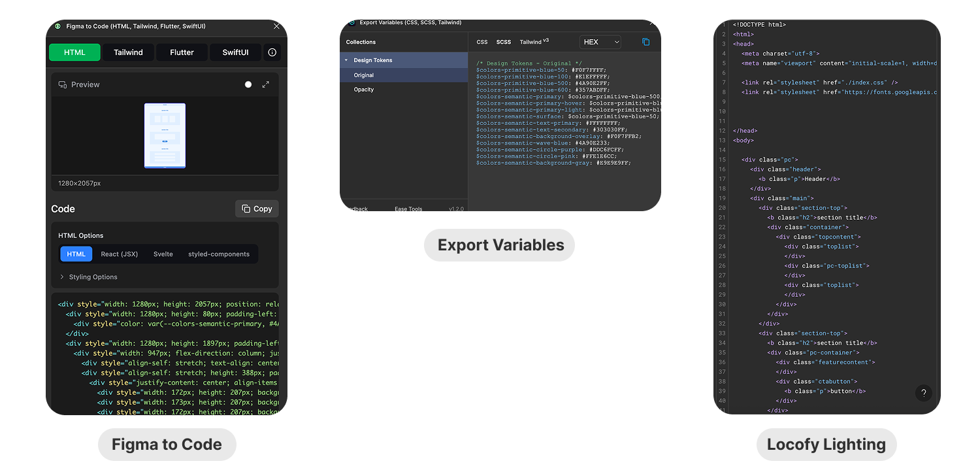Image resolution: width=980 pixels, height=474 pixels.
Task: Click the help question mark in Locofy panel
Action: tap(923, 393)
